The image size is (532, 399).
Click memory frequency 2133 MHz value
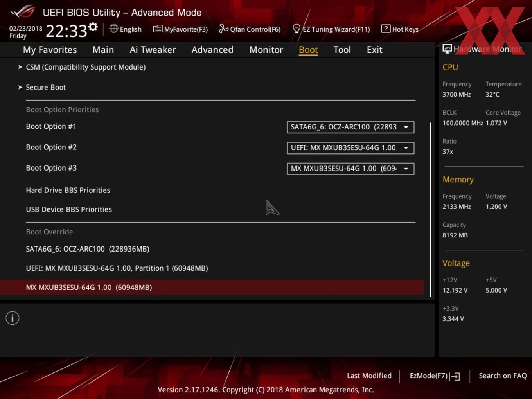point(457,207)
